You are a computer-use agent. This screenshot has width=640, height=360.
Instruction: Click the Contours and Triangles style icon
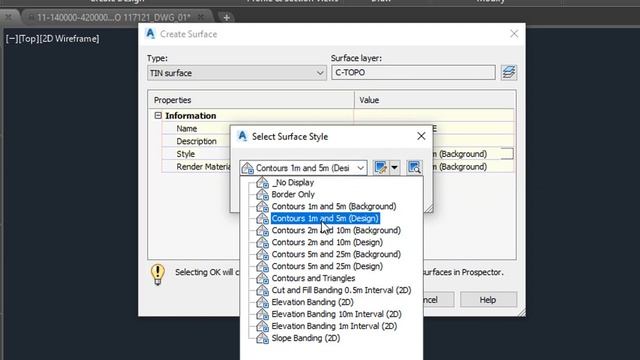(x=262, y=278)
